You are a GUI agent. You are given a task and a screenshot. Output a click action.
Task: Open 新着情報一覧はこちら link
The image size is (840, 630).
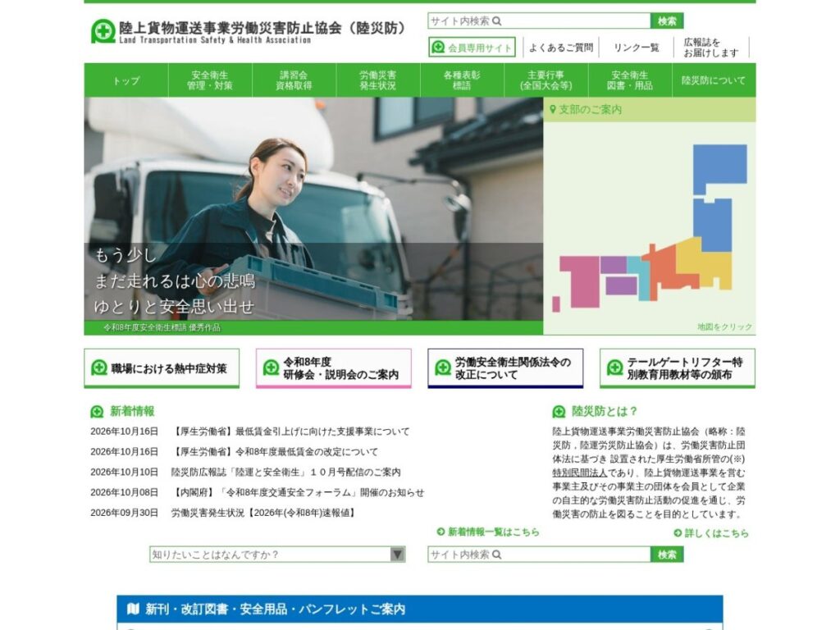click(488, 532)
